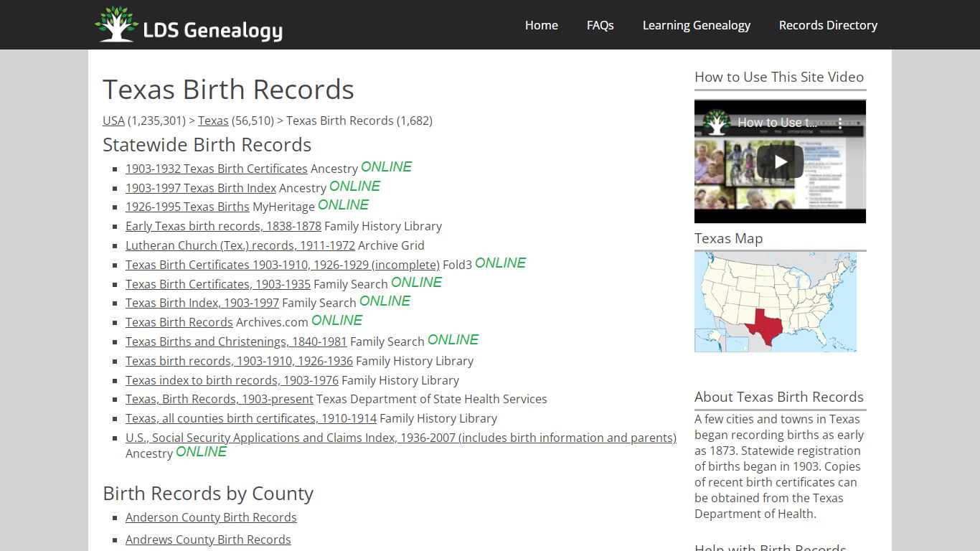Go to the Home menu item
This screenshot has width=980, height=551.
click(x=542, y=25)
